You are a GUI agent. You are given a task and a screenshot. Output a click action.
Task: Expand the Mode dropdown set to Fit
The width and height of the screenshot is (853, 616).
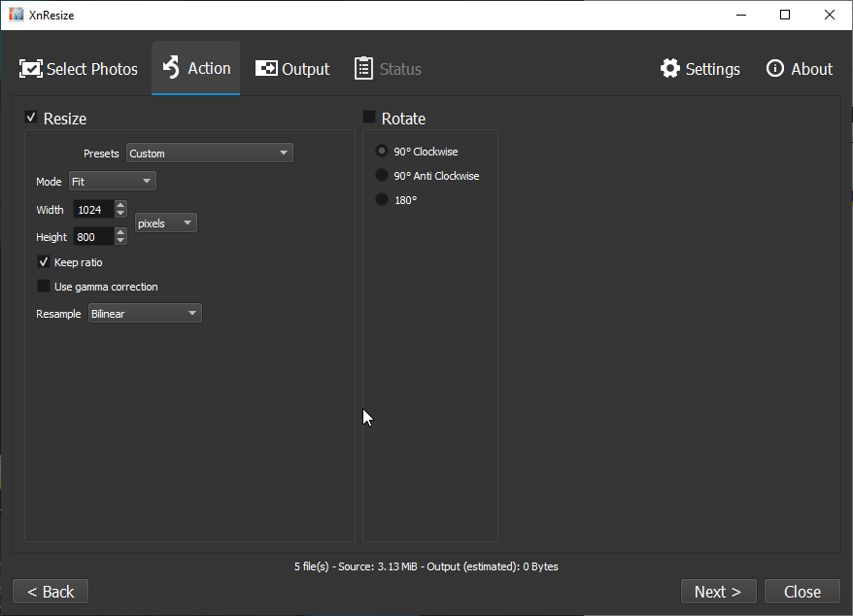tap(111, 182)
